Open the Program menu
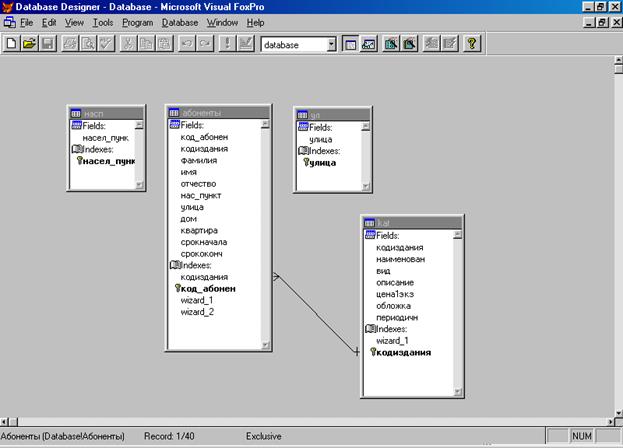 pyautogui.click(x=137, y=22)
